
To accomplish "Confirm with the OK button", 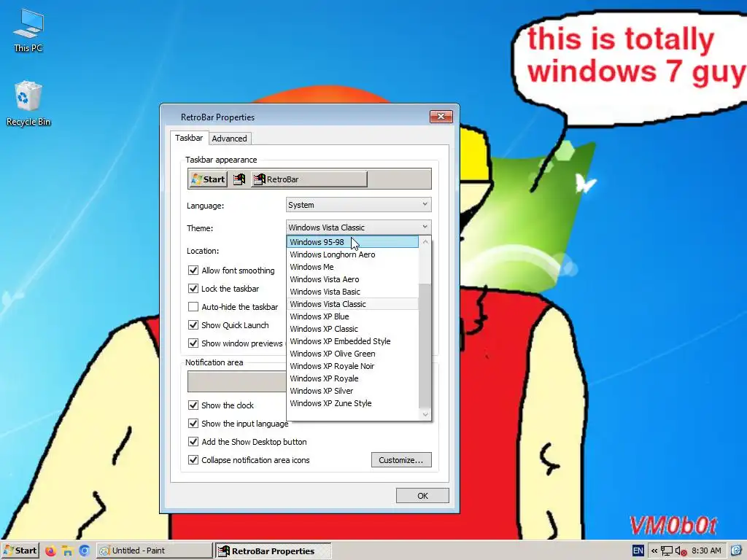I will [422, 496].
